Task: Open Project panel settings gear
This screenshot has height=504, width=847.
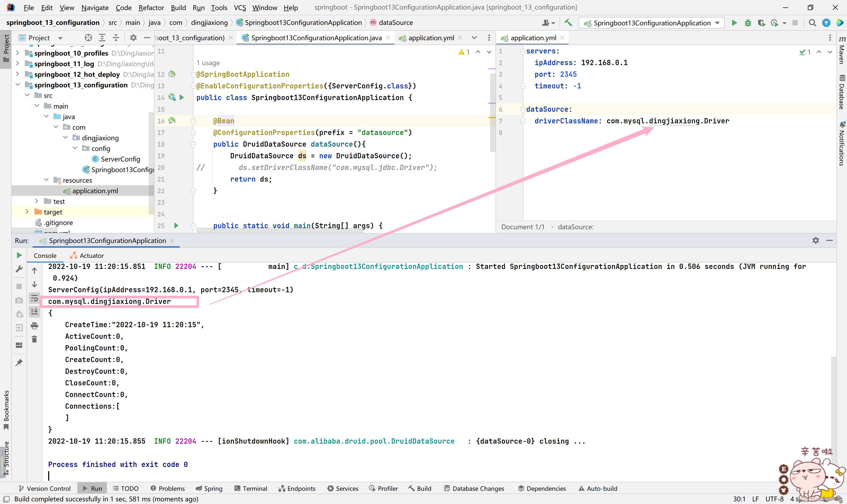Action: pos(133,38)
